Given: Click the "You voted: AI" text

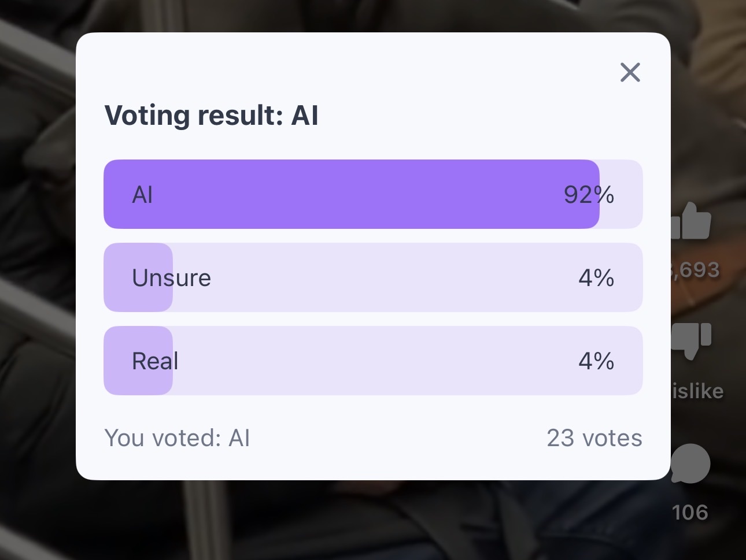Looking at the screenshot, I should point(177,438).
